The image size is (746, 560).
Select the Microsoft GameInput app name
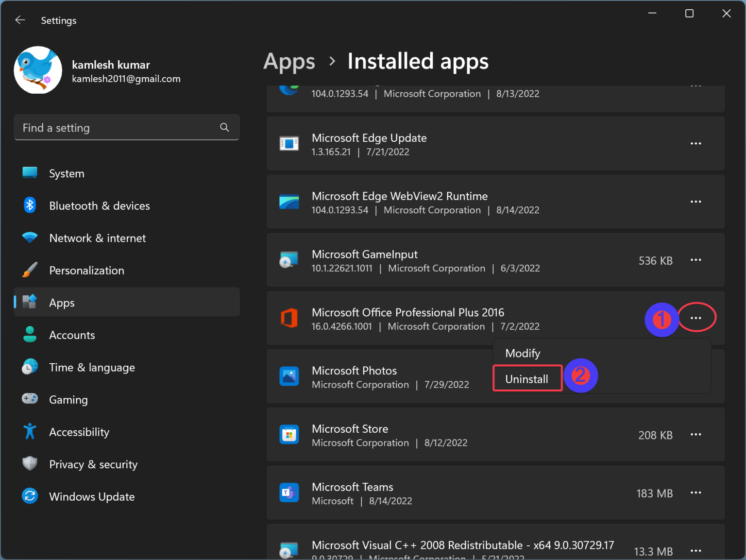365,255
